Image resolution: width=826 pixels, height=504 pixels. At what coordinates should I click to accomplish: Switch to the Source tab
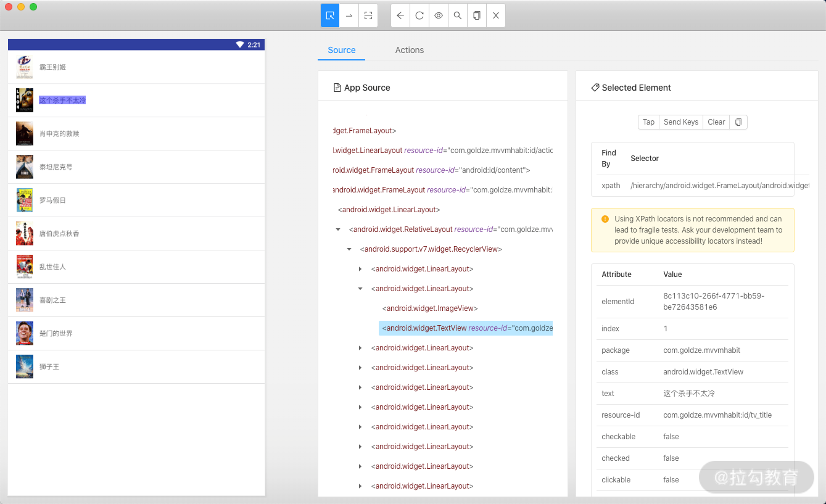(342, 50)
